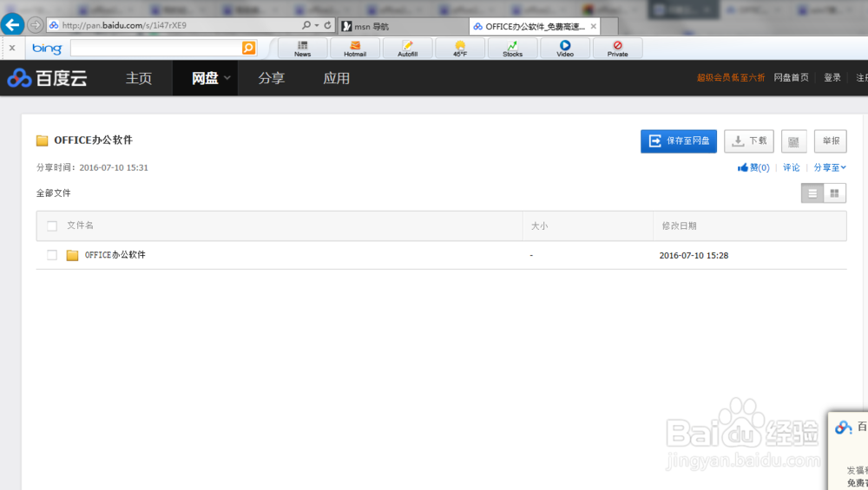868x490 pixels.
Task: Expand the 分享至 dropdown
Action: [x=830, y=167]
